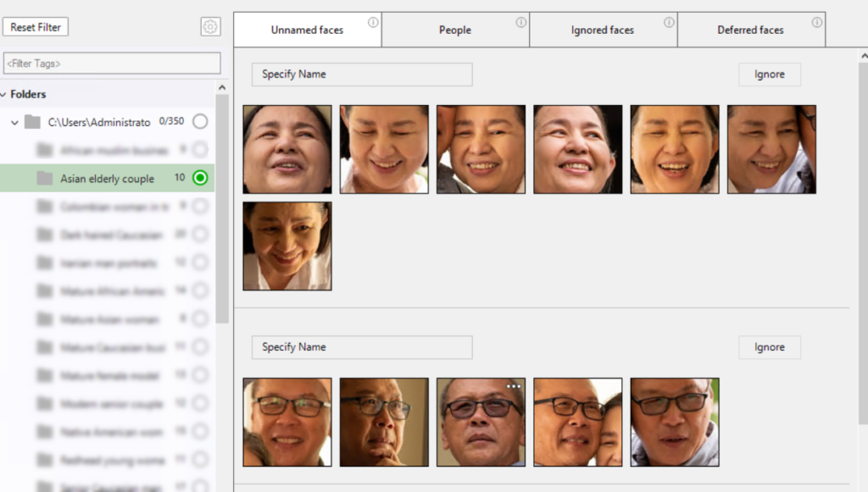Collapse the C:\Users\Administrato folder tree

[14, 123]
